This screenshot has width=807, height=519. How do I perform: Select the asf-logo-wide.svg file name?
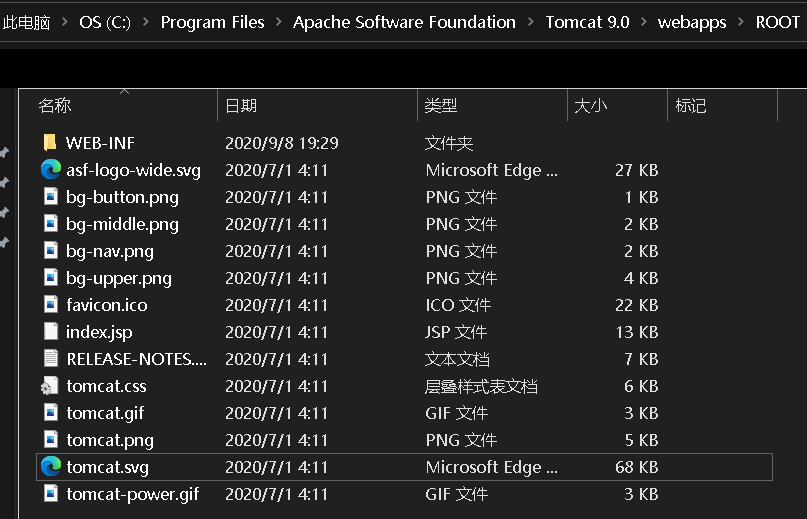click(133, 170)
